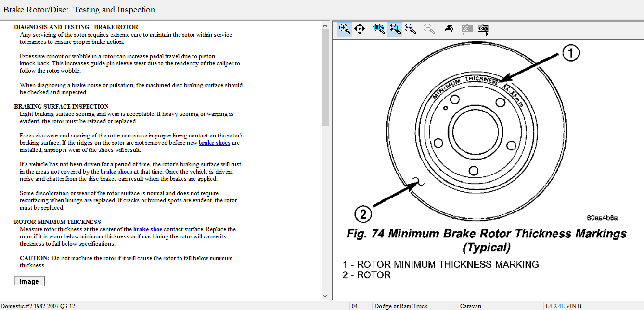Set image zoom to 100%
644x310 pixels.
pos(379,29)
